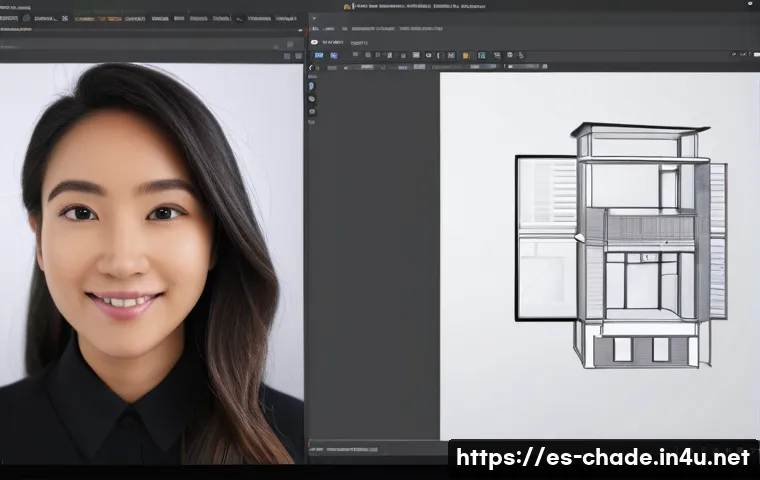Click the orange folder icon in right toolbar
Screen dimensions: 760x480
click(466, 56)
